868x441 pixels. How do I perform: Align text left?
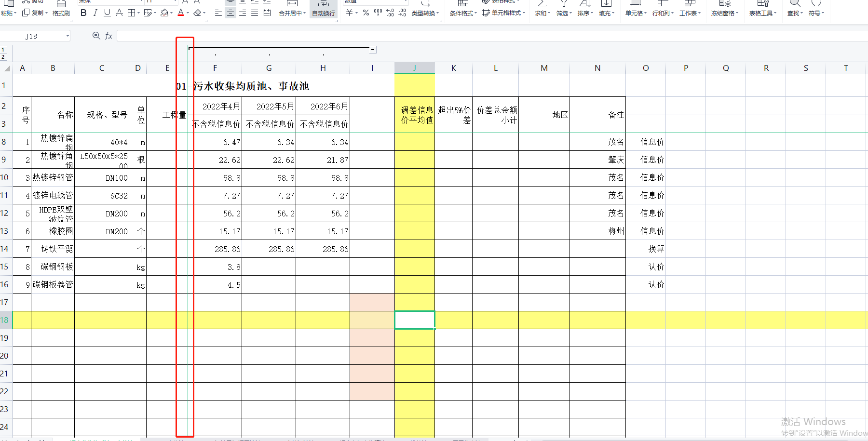click(218, 13)
